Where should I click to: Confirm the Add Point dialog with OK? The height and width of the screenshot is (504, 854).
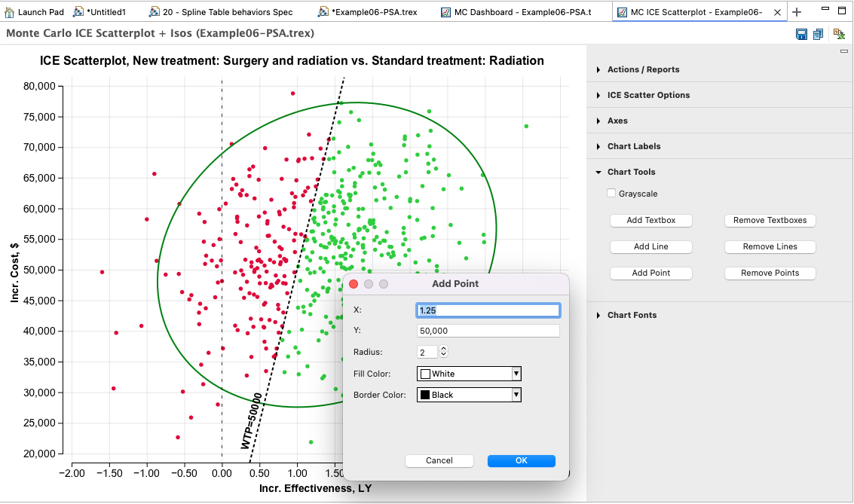[521, 460]
